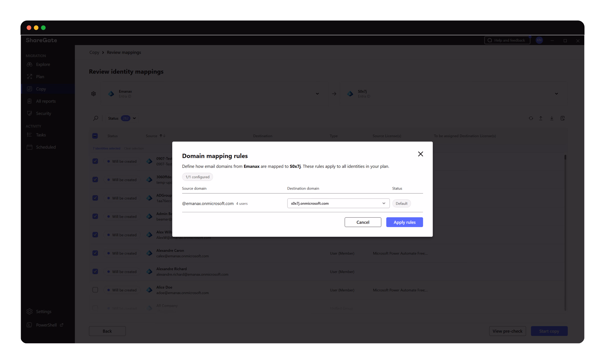Open the Explore section
Viewport: 605px width, 364px height.
coord(43,64)
